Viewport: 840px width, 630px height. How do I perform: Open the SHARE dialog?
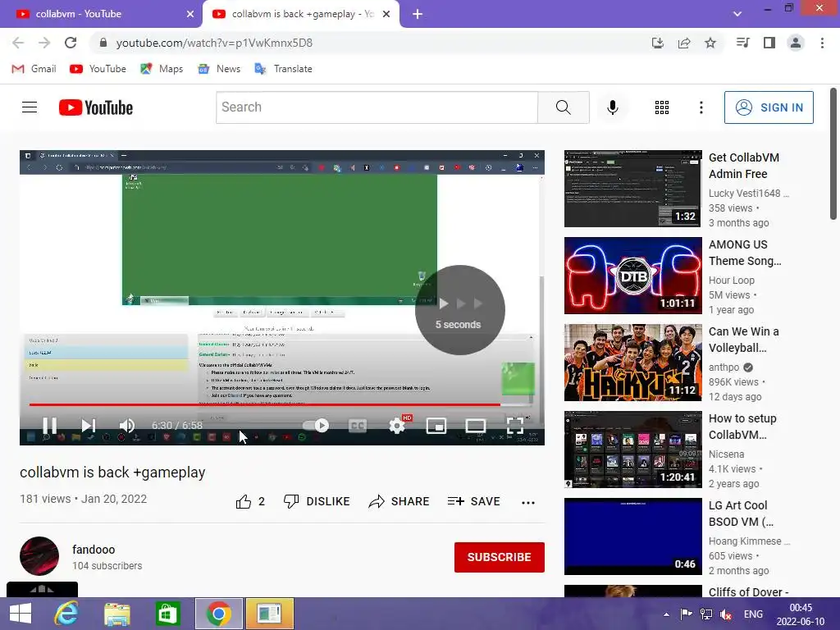point(399,501)
